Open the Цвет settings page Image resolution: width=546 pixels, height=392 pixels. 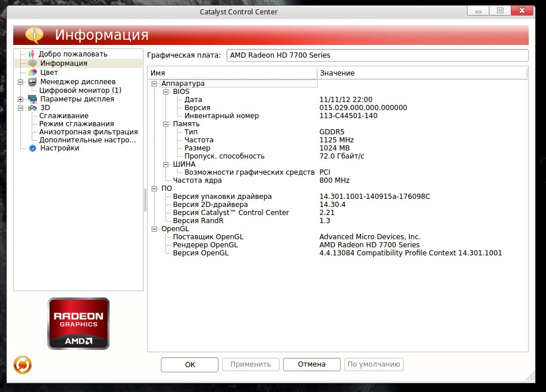[x=49, y=73]
